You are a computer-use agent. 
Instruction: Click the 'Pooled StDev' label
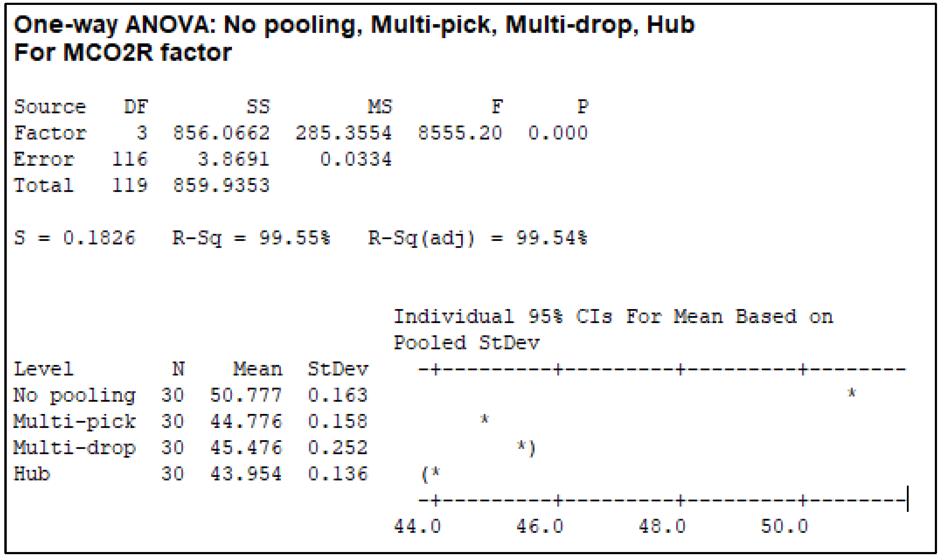(x=467, y=343)
